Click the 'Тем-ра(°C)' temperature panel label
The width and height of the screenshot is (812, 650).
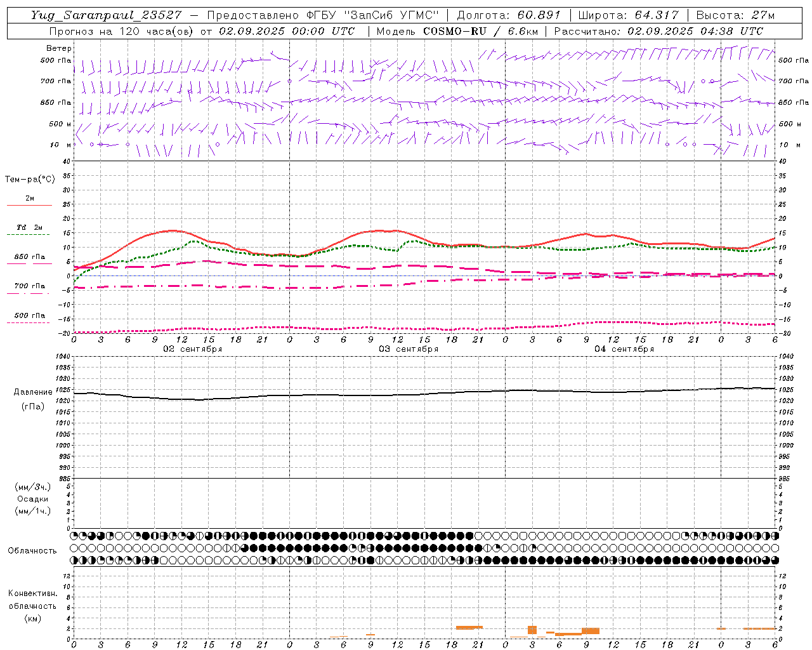tap(30, 180)
